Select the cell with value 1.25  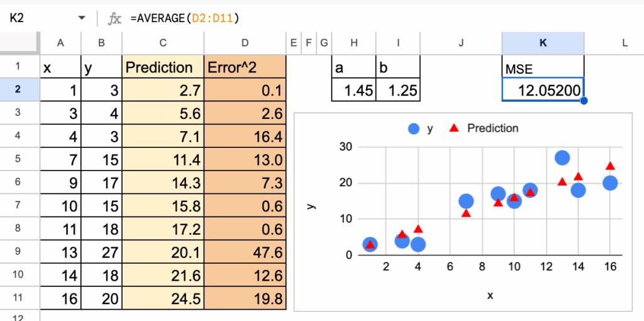(x=397, y=90)
